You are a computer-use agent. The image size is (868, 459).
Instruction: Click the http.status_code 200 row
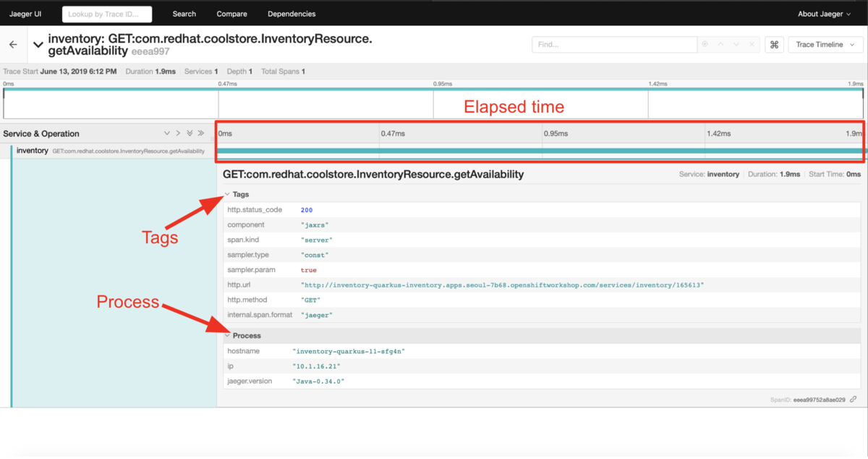(x=542, y=210)
